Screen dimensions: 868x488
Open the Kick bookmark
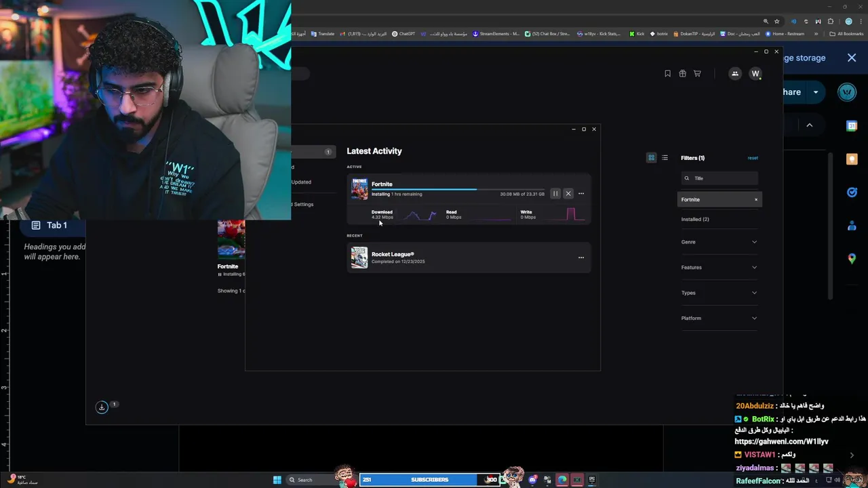[x=637, y=33]
